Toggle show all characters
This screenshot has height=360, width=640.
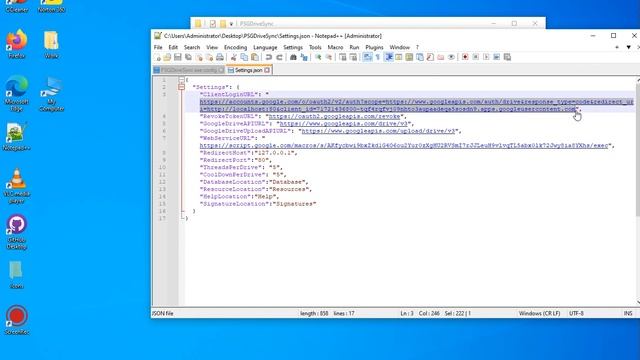378,57
